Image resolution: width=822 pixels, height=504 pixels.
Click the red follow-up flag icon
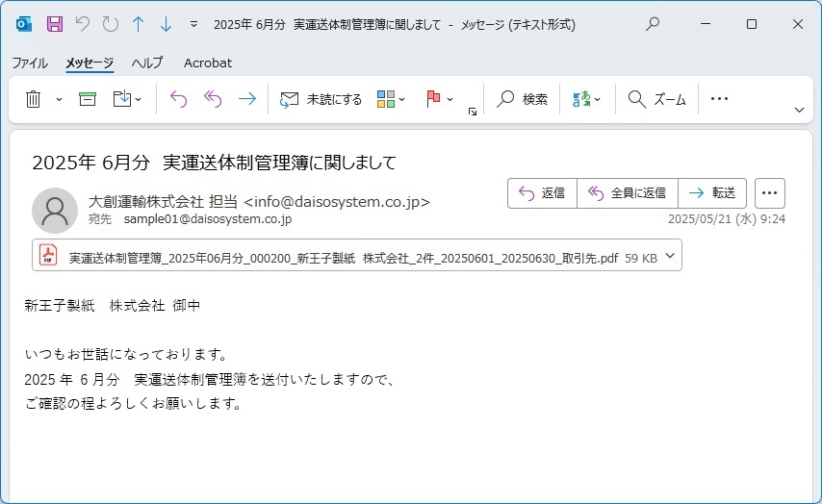point(433,99)
